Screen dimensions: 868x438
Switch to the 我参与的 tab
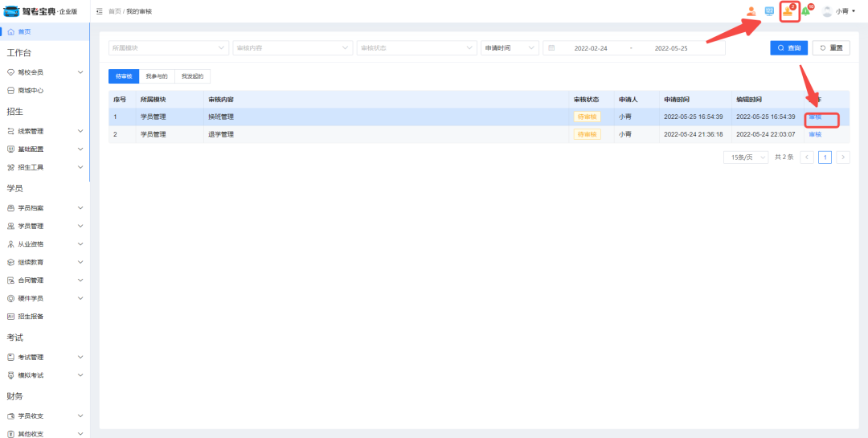pos(157,76)
